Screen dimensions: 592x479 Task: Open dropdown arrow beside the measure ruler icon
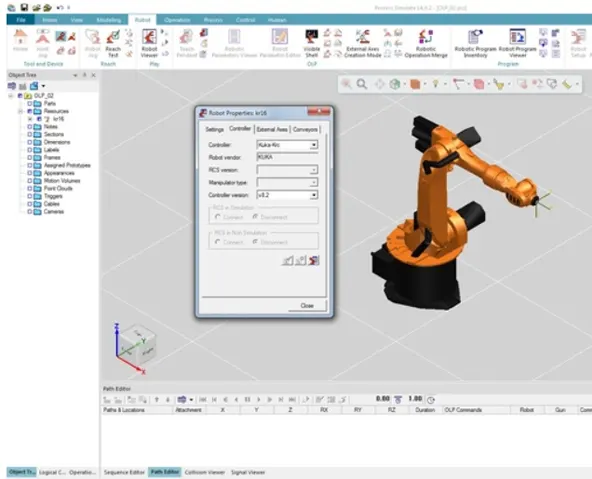577,84
